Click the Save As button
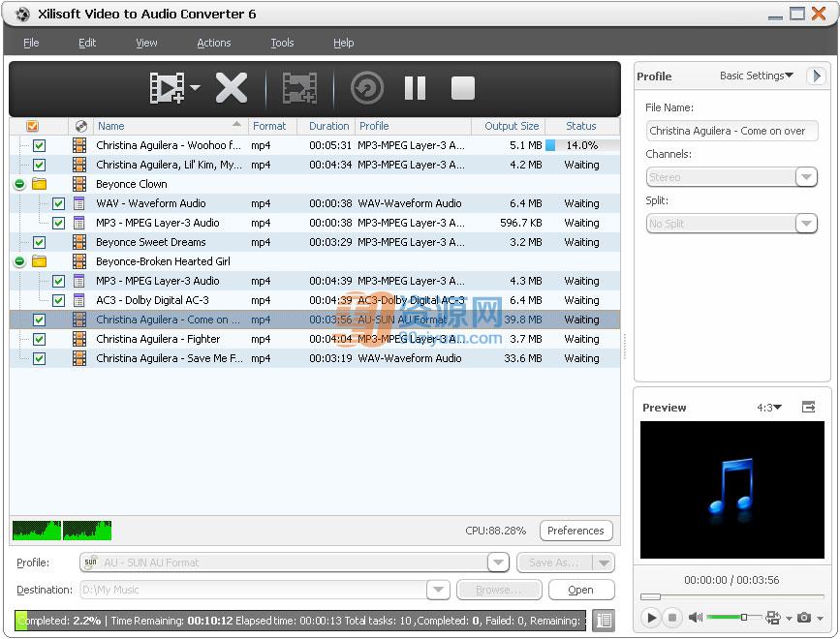This screenshot has width=840, height=639. [x=554, y=563]
